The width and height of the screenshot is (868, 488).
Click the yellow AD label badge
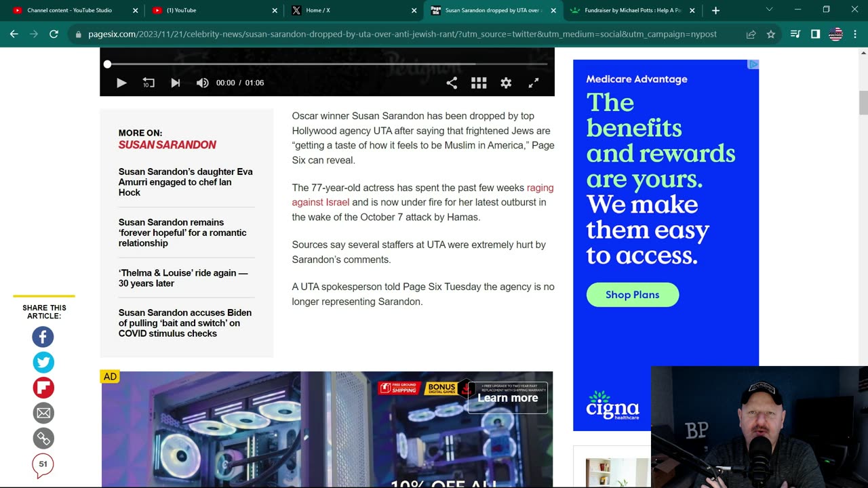[110, 376]
